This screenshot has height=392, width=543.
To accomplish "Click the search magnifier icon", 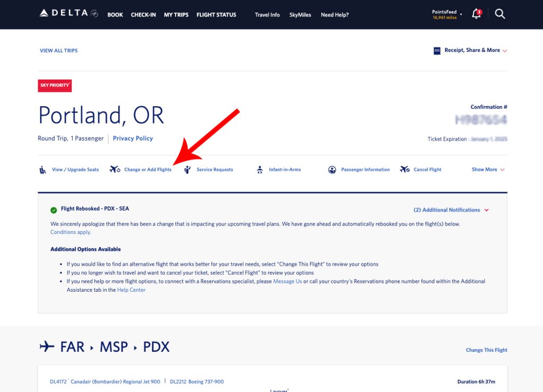I will pos(500,14).
